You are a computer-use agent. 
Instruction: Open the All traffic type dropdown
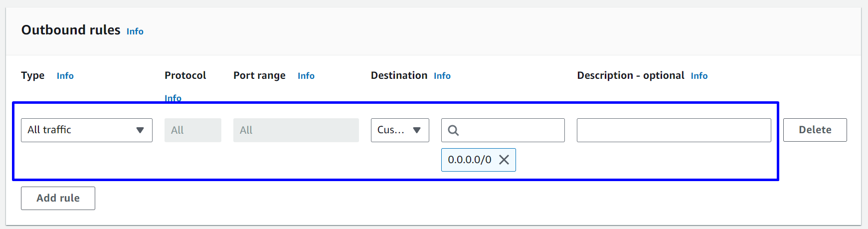tap(86, 130)
